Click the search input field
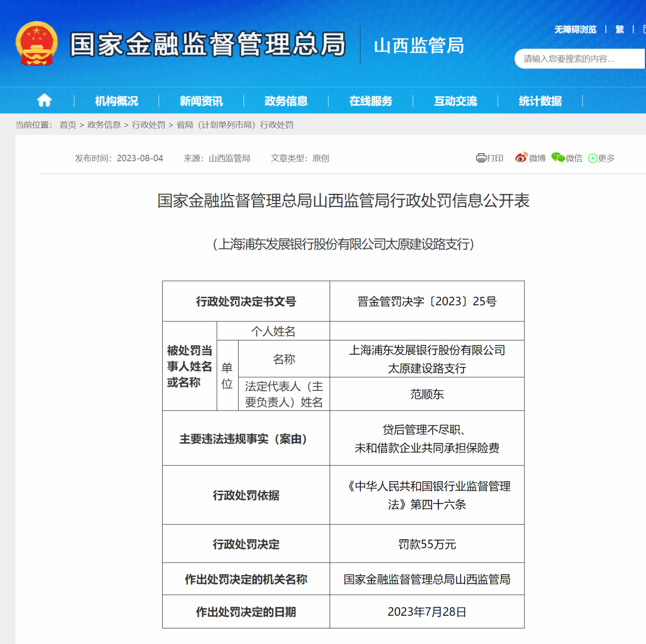Viewport: 646px width, 644px height. pos(580,59)
